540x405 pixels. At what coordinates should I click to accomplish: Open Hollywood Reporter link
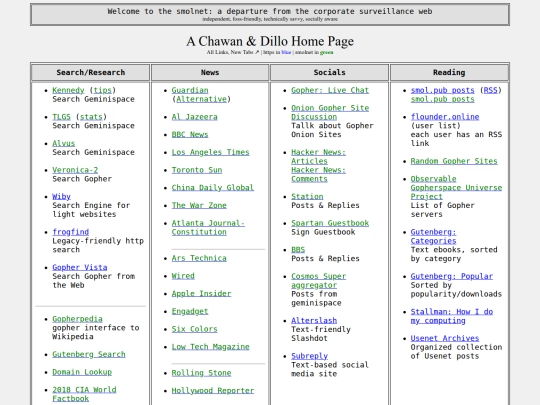213,391
